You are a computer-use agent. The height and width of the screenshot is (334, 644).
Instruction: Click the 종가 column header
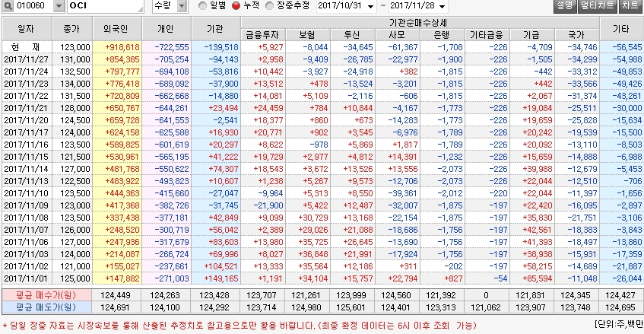[x=72, y=29]
